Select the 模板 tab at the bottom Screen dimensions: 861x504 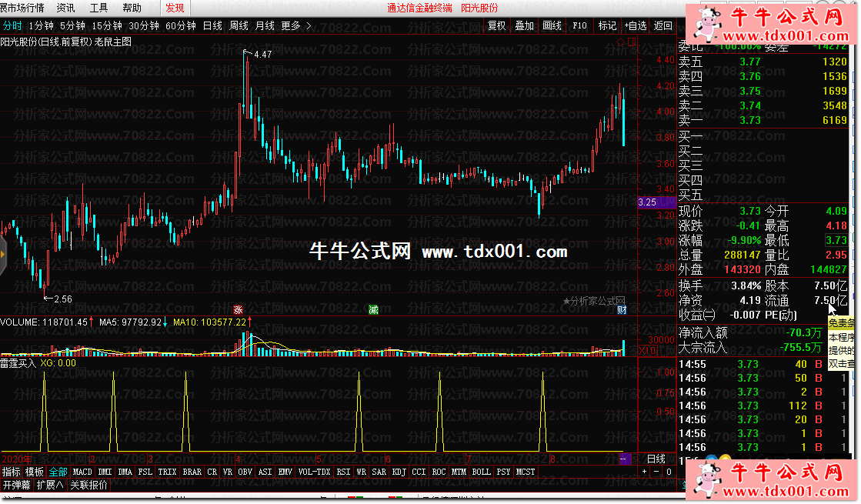click(34, 472)
